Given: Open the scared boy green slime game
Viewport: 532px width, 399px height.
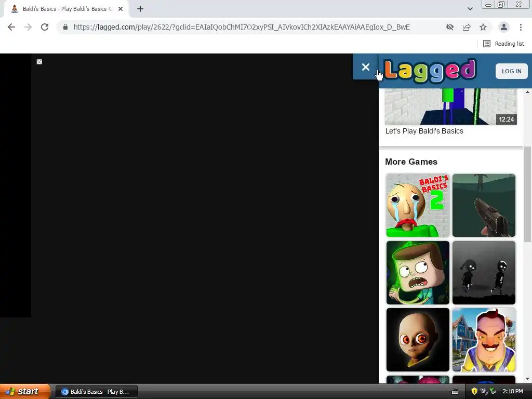Looking at the screenshot, I should (418, 272).
